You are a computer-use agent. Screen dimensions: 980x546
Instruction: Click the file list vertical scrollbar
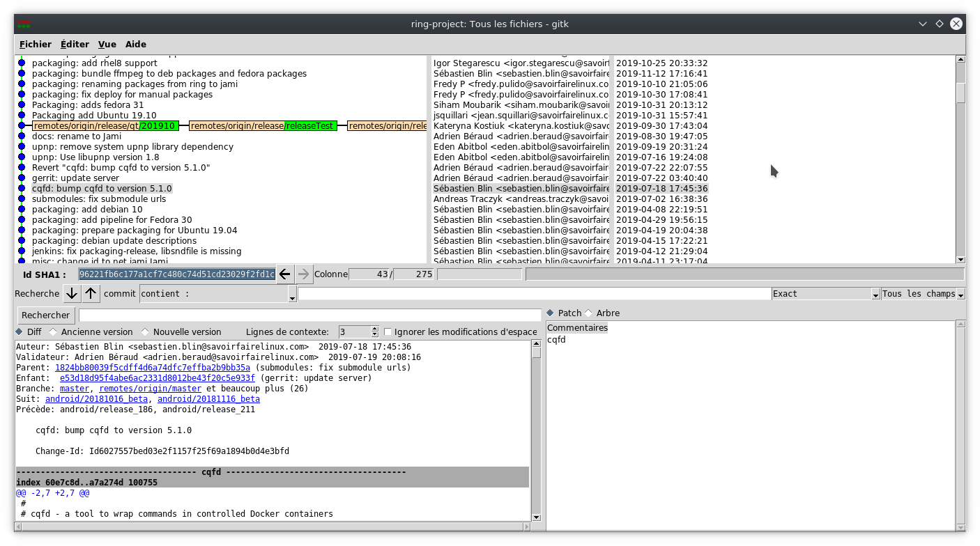pyautogui.click(x=960, y=425)
